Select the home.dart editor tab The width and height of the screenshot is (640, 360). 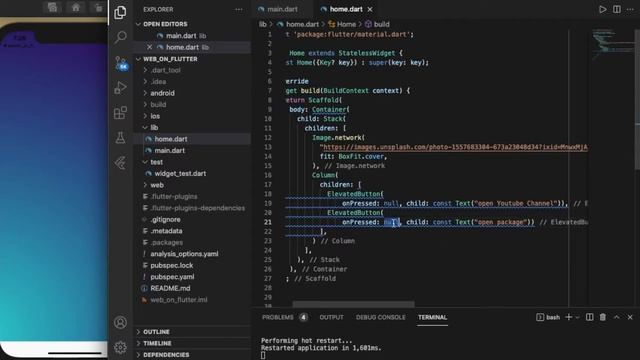point(346,9)
